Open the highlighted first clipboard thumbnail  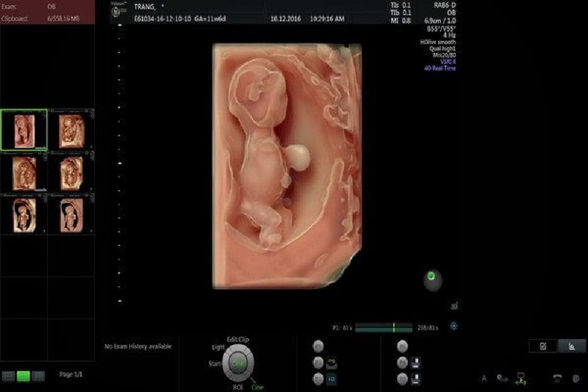(x=24, y=130)
